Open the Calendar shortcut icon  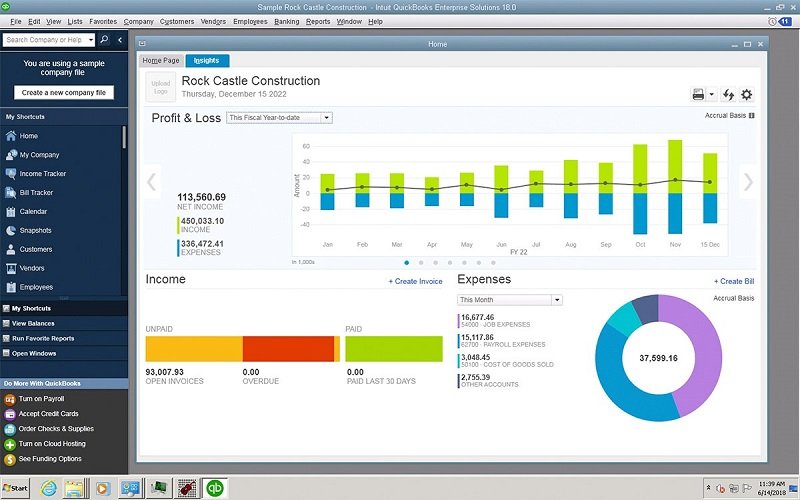(11, 212)
